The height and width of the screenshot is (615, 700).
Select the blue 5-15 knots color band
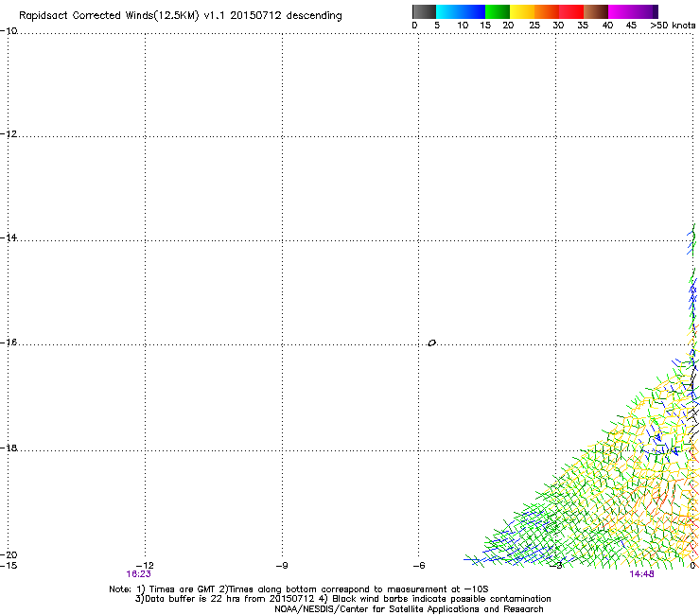pyautogui.click(x=461, y=11)
